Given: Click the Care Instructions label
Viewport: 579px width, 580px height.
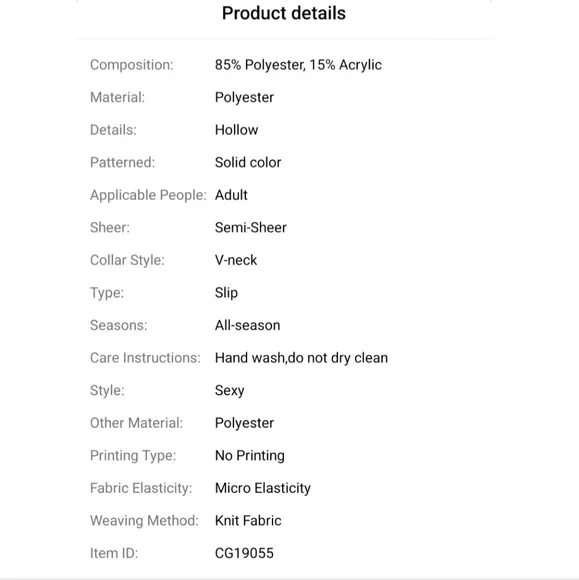Looking at the screenshot, I should [145, 358].
